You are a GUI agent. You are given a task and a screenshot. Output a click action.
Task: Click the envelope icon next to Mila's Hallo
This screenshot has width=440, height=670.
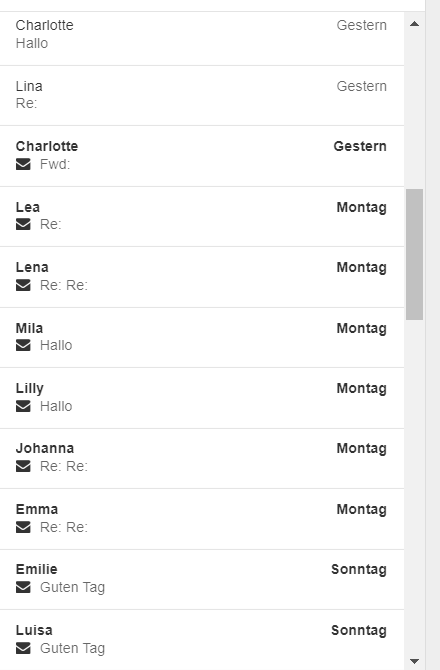23,345
